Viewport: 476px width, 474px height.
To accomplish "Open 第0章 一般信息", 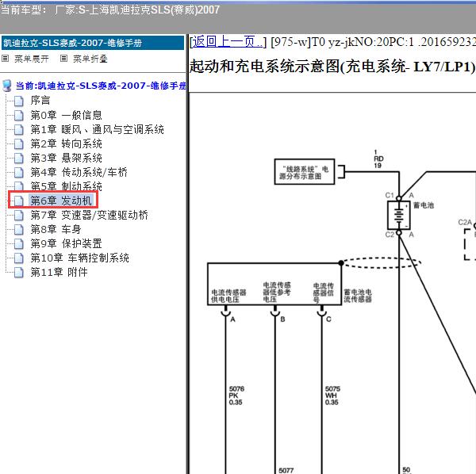I will [66, 115].
